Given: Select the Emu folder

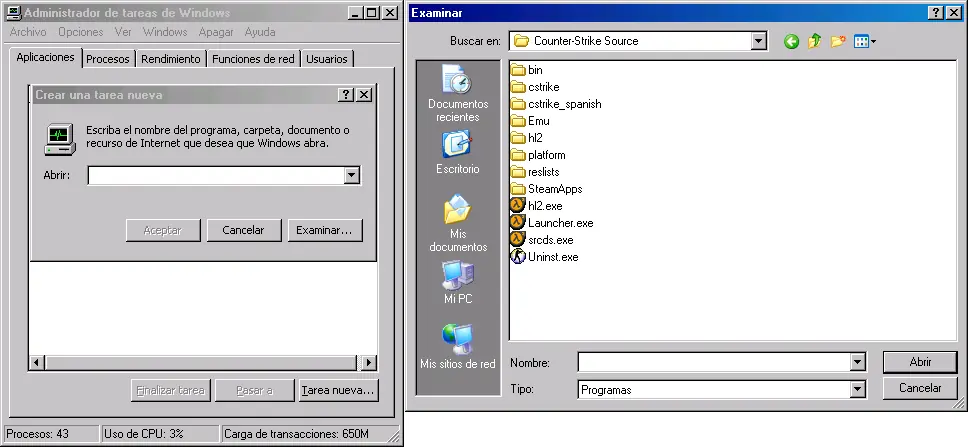Looking at the screenshot, I should pyautogui.click(x=530, y=121).
